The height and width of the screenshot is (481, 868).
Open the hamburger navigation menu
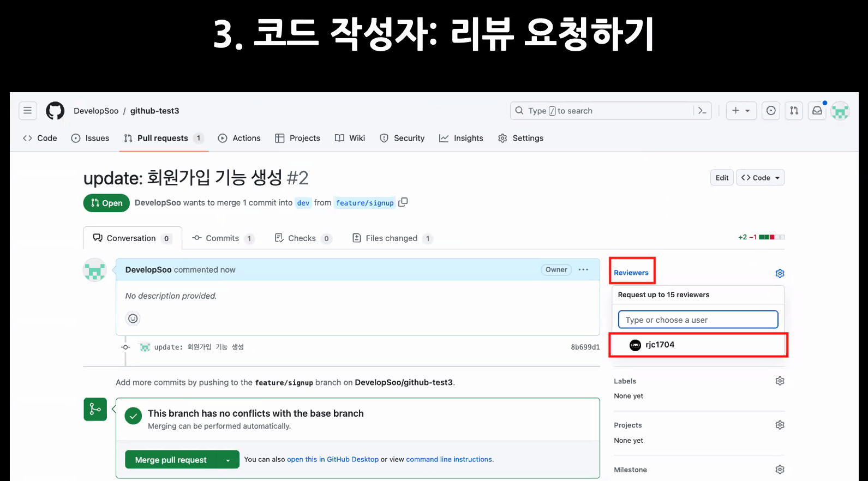28,111
